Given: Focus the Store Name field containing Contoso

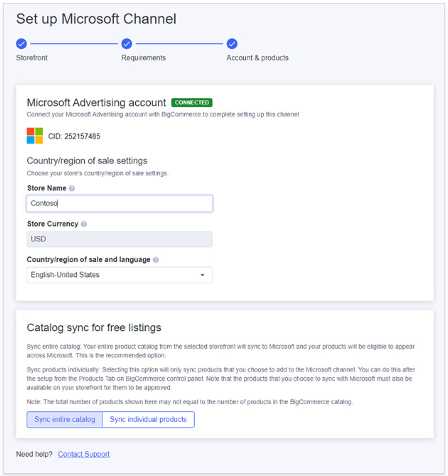Looking at the screenshot, I should click(x=119, y=203).
